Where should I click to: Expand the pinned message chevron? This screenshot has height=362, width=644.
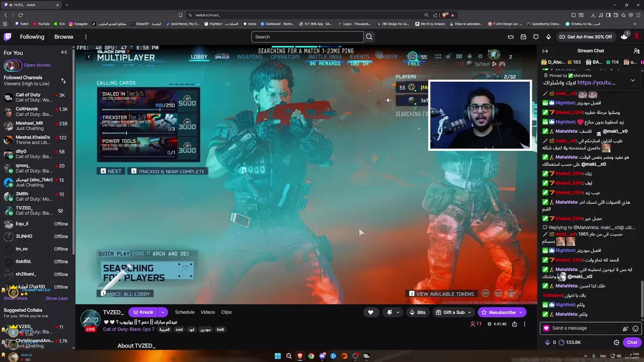pyautogui.click(x=632, y=80)
